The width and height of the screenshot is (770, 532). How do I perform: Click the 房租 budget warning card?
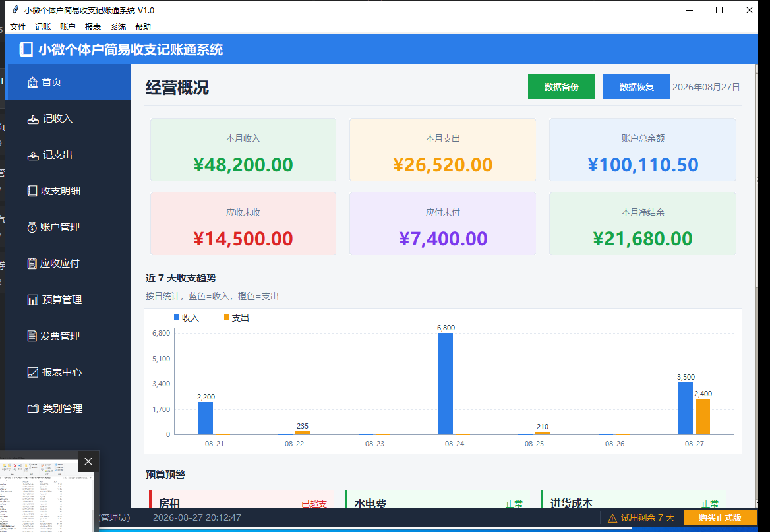[241, 500]
